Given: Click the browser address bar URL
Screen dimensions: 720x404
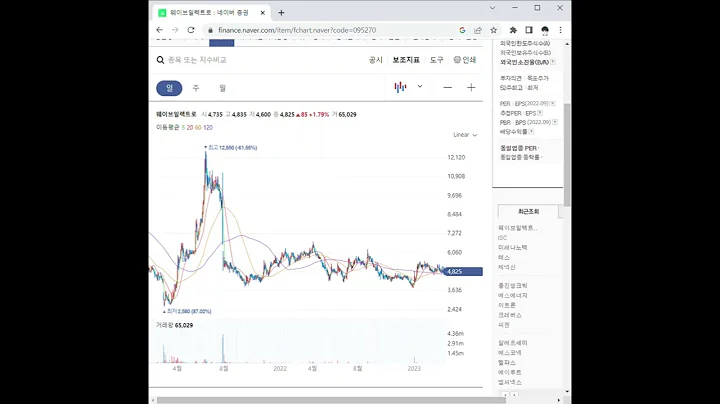Looking at the screenshot, I should click(x=297, y=30).
